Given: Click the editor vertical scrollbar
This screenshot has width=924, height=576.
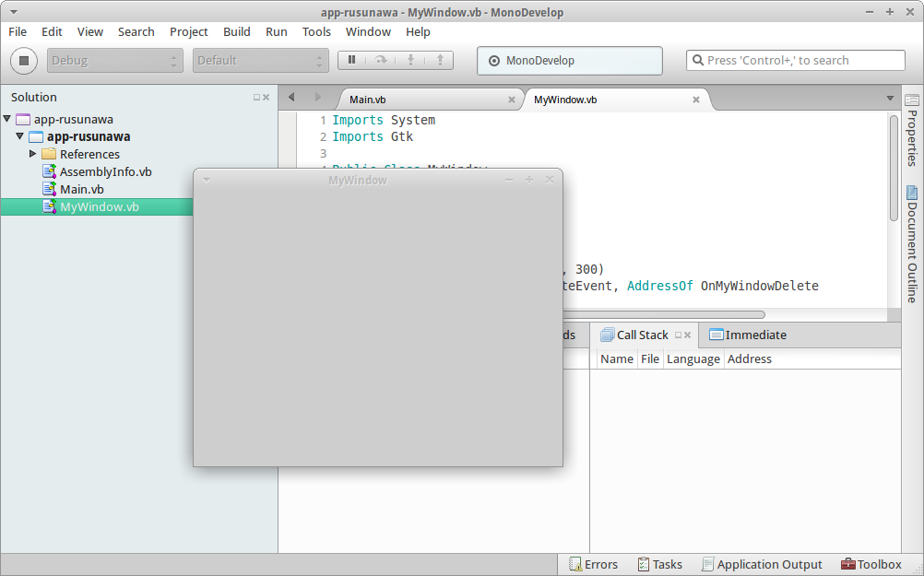Looking at the screenshot, I should 894,168.
